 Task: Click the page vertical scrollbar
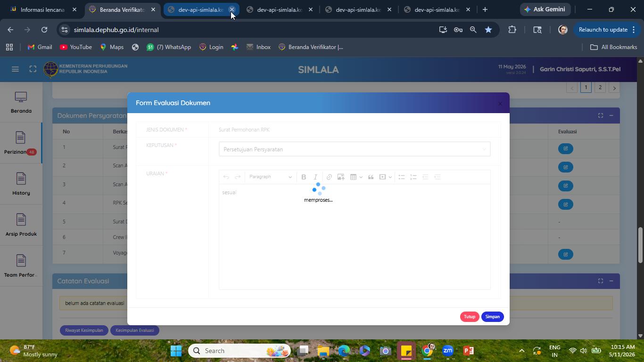tap(640, 245)
